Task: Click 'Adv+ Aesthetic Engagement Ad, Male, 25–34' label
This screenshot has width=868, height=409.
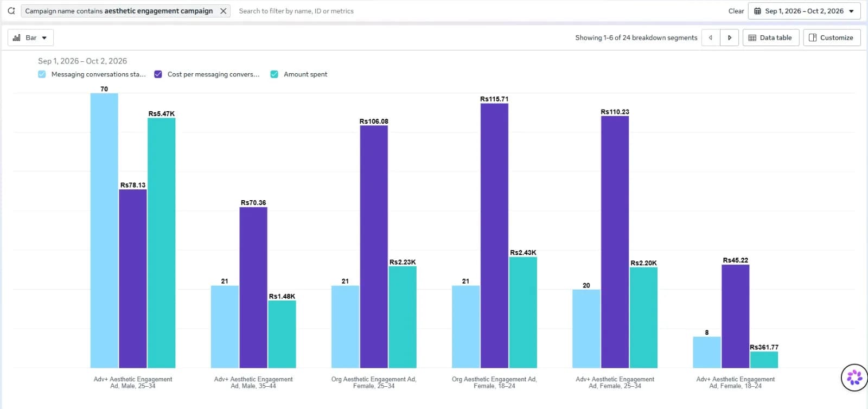Action: tap(133, 382)
